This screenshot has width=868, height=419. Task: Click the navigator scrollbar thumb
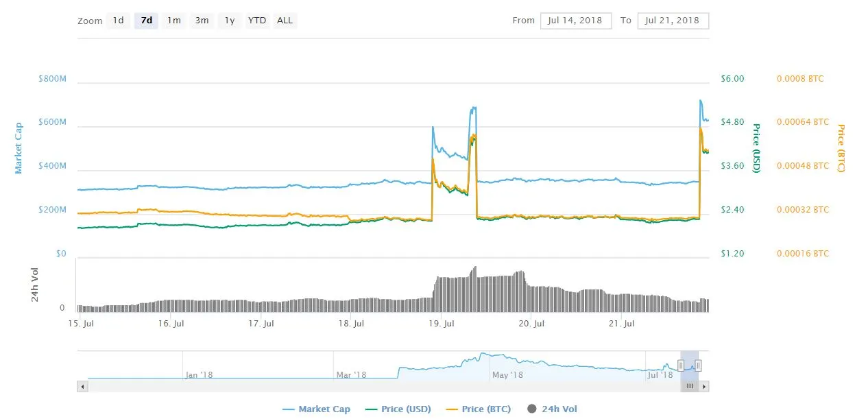coord(690,387)
